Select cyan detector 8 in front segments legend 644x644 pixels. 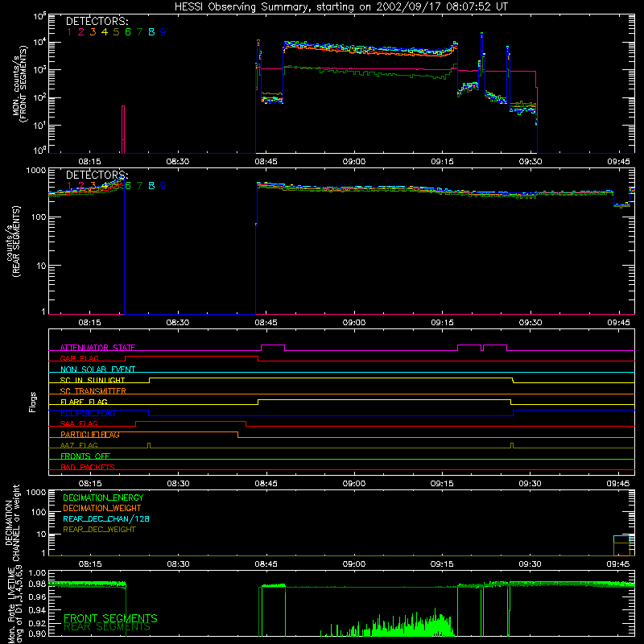click(x=151, y=32)
